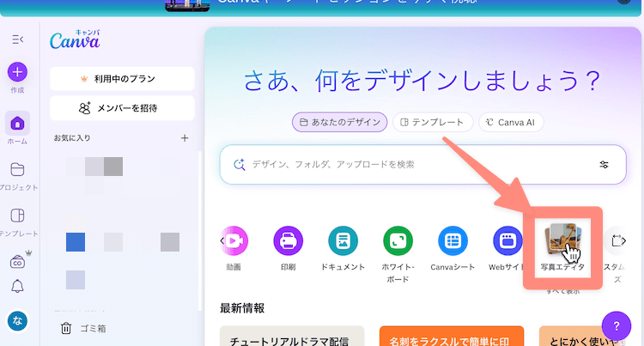Open テンプレート sidebar icon
This screenshot has height=346, width=644.
point(17,215)
